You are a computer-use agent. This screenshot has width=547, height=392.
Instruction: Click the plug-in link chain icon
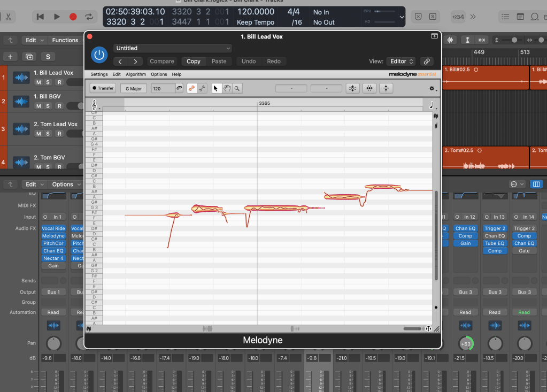426,62
